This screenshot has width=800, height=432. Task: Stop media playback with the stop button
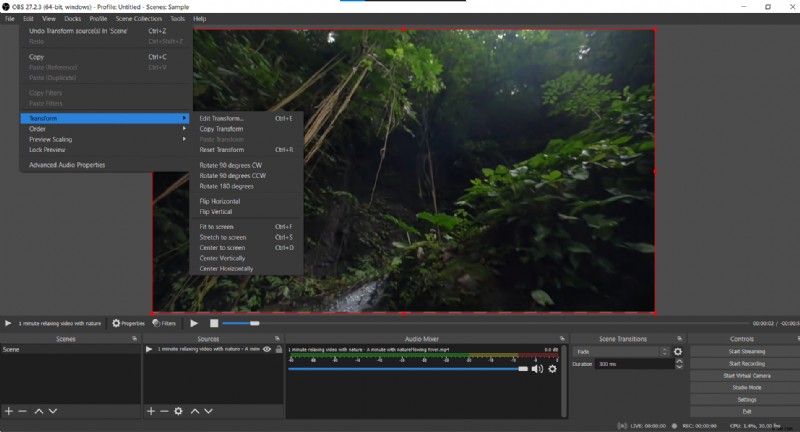pos(214,323)
